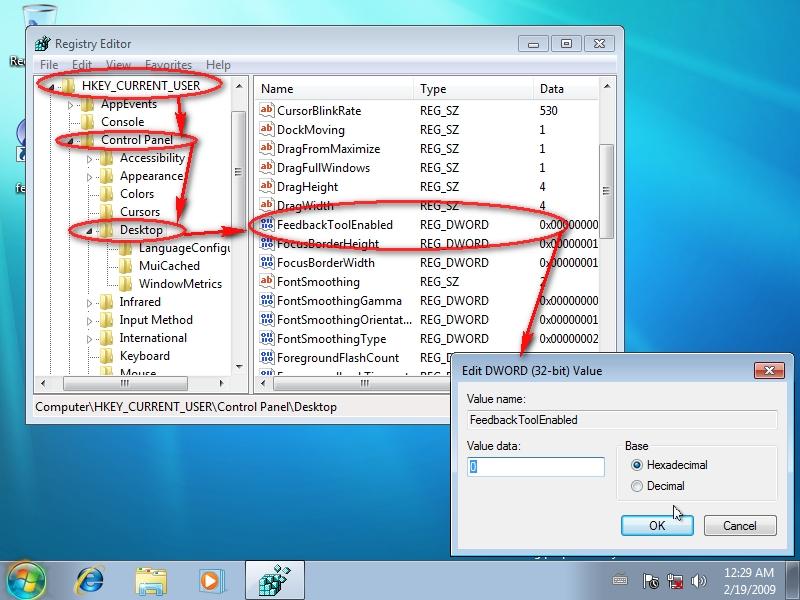Open Windows Explorer from the taskbar
This screenshot has width=800, height=600.
tap(150, 578)
